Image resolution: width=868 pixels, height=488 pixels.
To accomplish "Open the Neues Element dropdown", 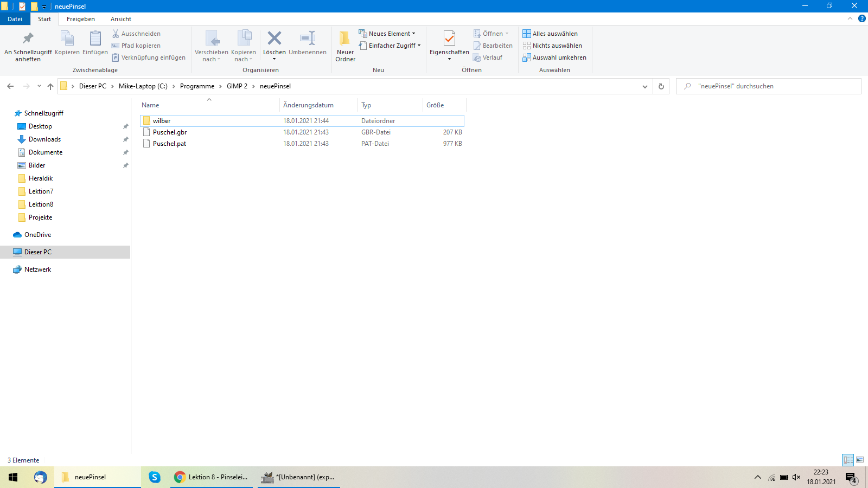I will (387, 34).
